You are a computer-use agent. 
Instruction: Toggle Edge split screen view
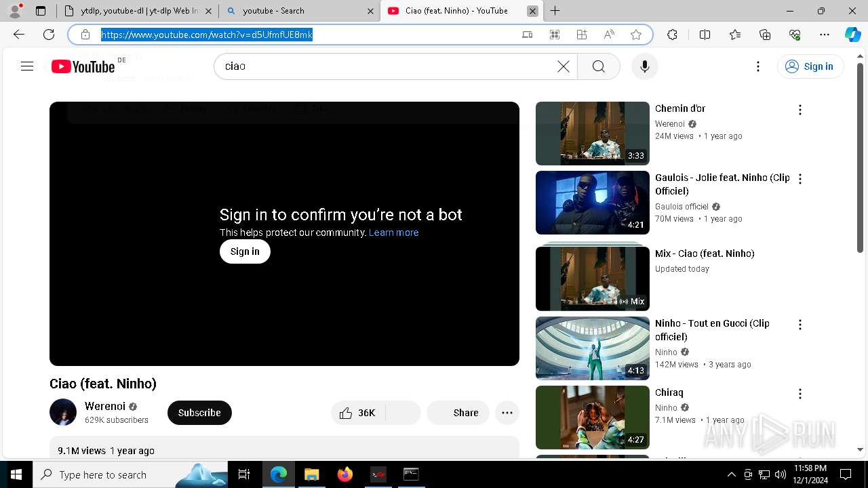(705, 35)
